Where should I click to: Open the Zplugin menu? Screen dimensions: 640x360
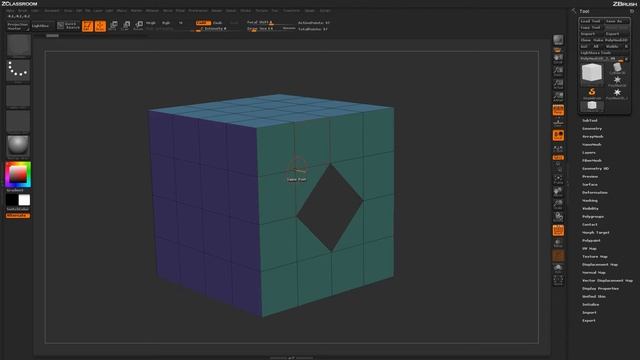pos(310,11)
